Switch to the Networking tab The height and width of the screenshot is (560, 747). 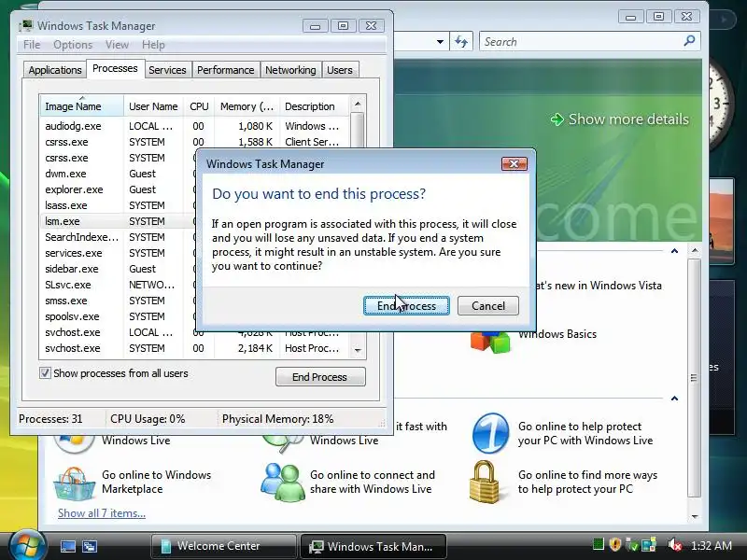[290, 70]
